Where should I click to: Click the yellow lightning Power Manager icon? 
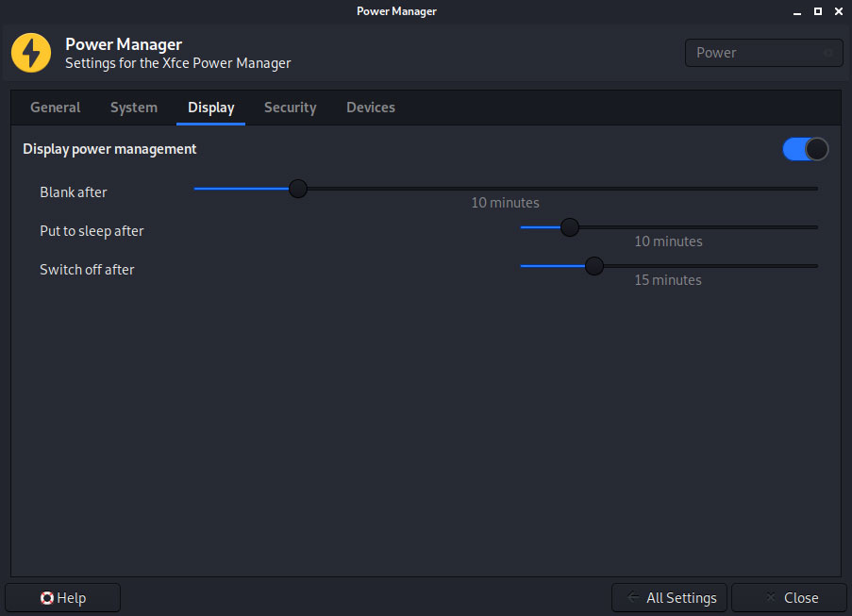[x=31, y=53]
